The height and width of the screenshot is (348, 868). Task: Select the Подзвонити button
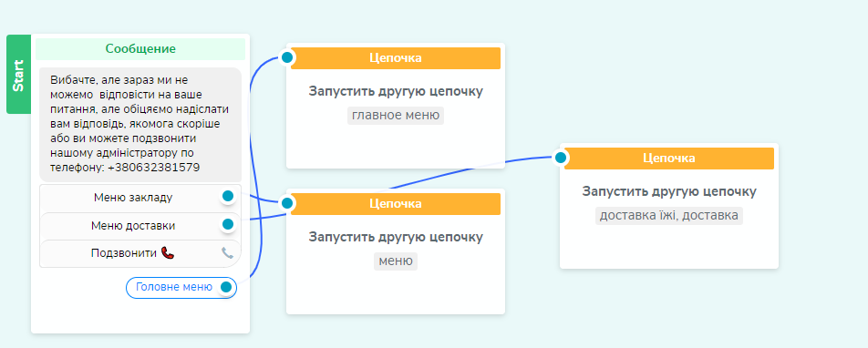(x=140, y=253)
